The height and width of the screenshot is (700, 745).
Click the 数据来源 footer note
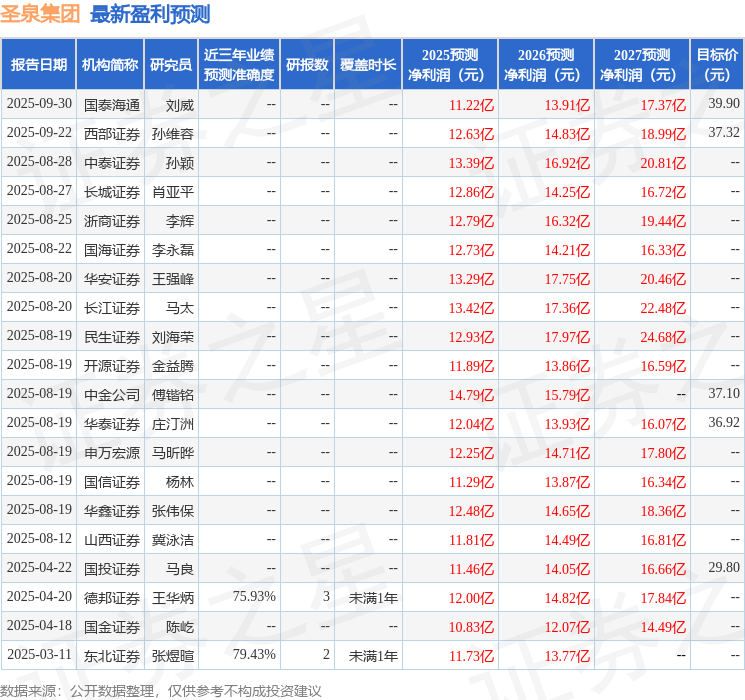161,690
